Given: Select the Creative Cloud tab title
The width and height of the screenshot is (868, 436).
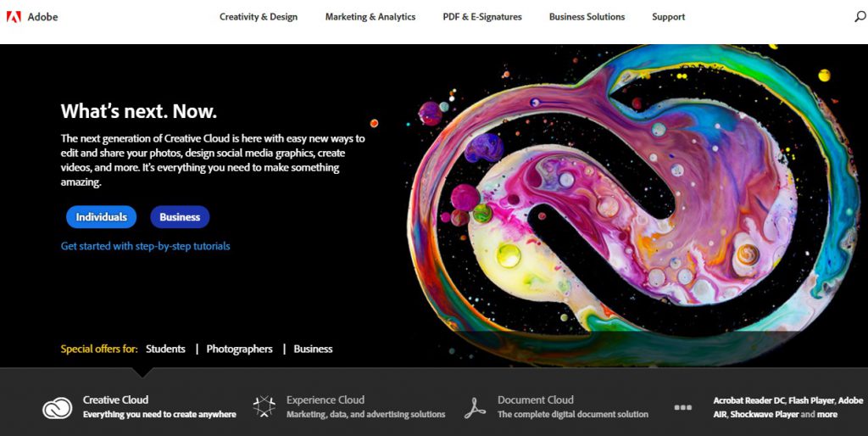Looking at the screenshot, I should (115, 400).
